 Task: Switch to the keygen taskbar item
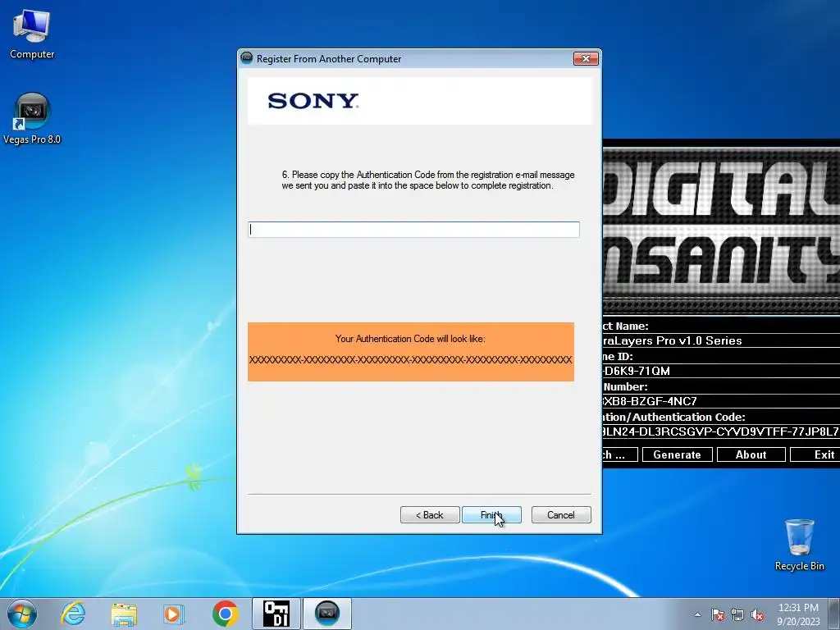276,614
